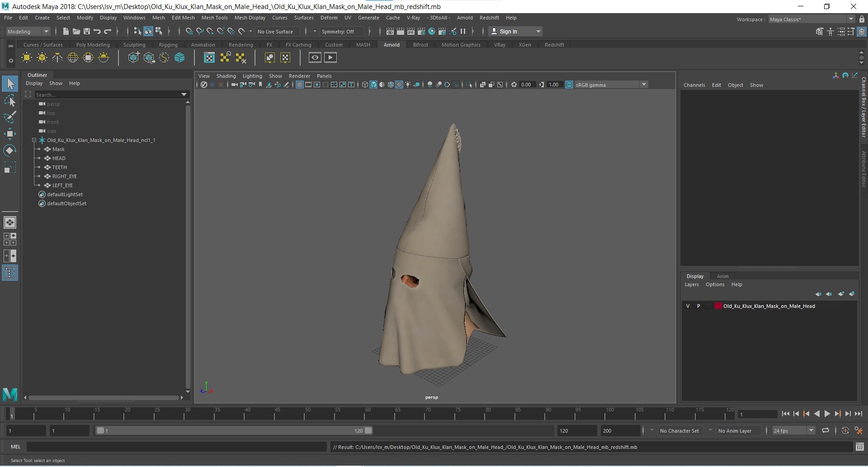Open the Workspace Maya Classic dropdown
This screenshot has width=868, height=467.
tap(811, 19)
